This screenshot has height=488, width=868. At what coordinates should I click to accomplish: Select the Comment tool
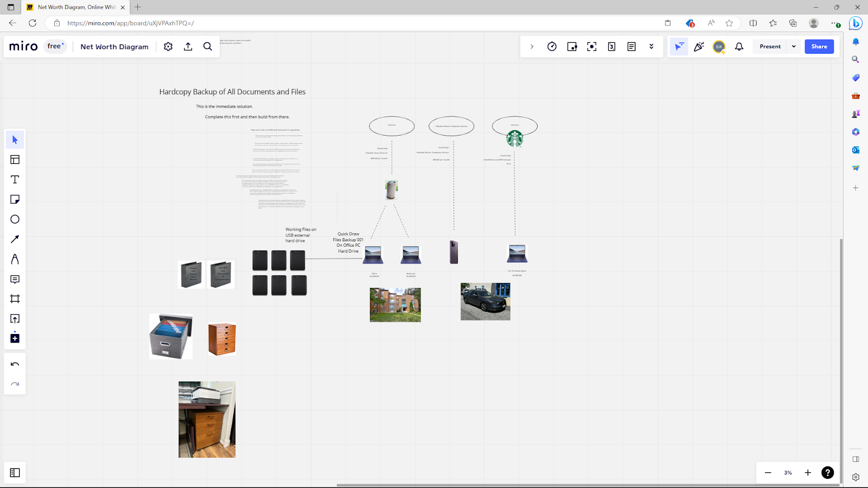coord(15,279)
